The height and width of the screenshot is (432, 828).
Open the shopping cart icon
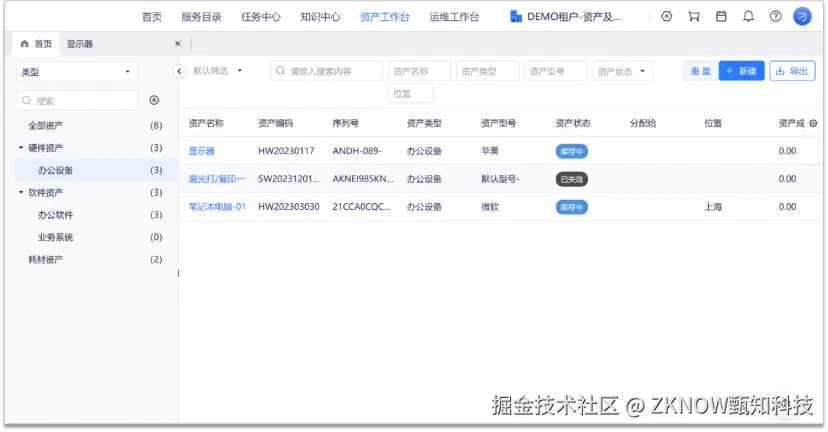[x=694, y=16]
